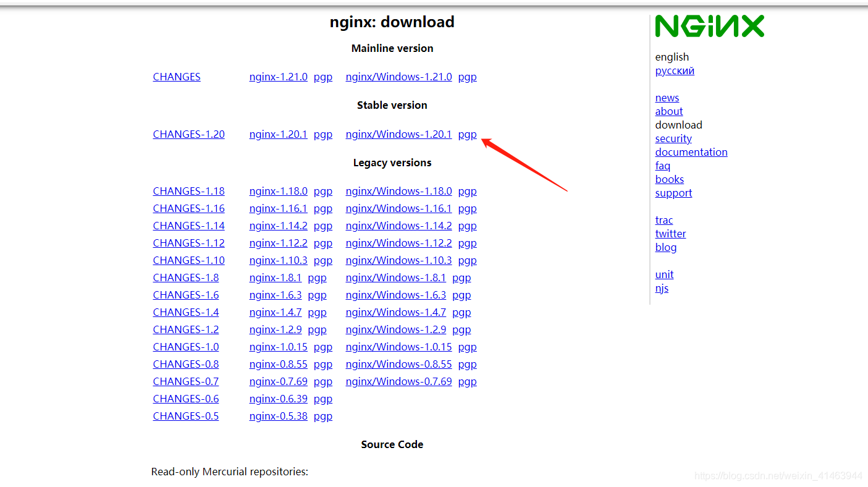Open the support page
This screenshot has width=868, height=487.
pos(673,193)
